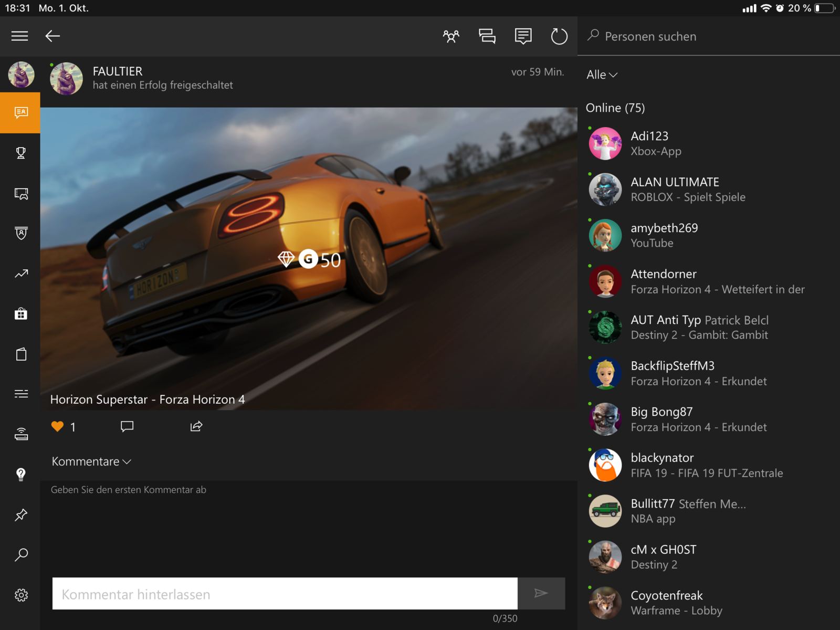Viewport: 840px width, 630px height.
Task: Click the FAULTIER username link
Action: click(118, 71)
